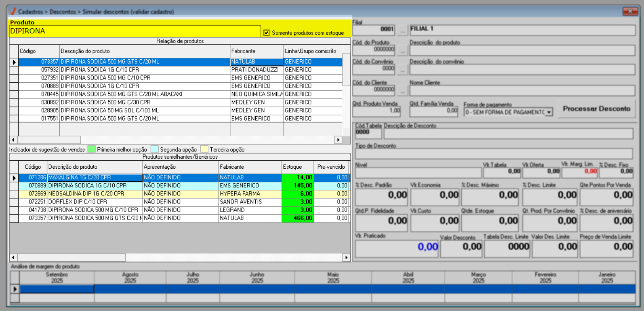
Task: Click the Qtd. Produto Venda field
Action: 376,111
